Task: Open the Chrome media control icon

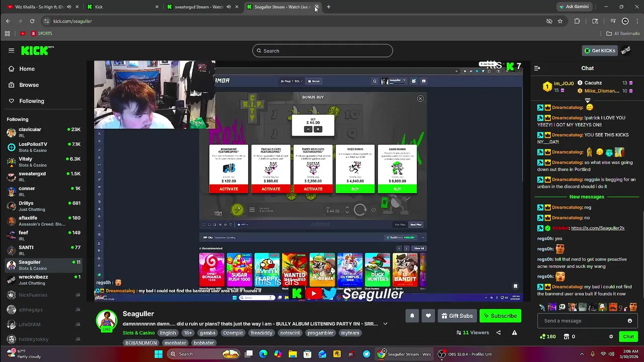Action: pos(613,21)
